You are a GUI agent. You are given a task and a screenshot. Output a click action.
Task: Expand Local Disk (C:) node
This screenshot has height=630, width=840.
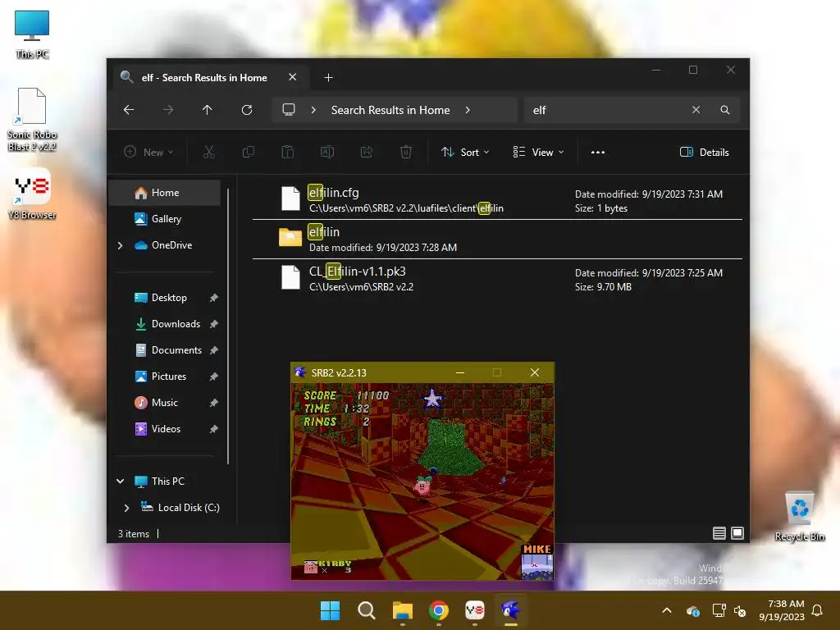coord(126,507)
